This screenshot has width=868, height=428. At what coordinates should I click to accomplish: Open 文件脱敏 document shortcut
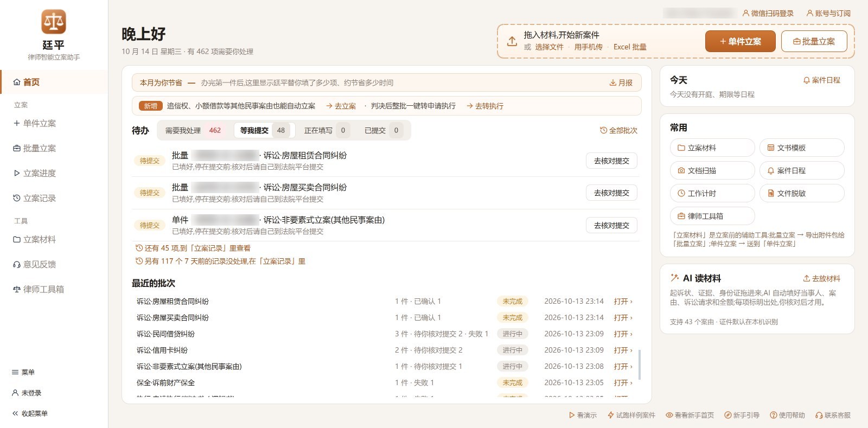(802, 193)
